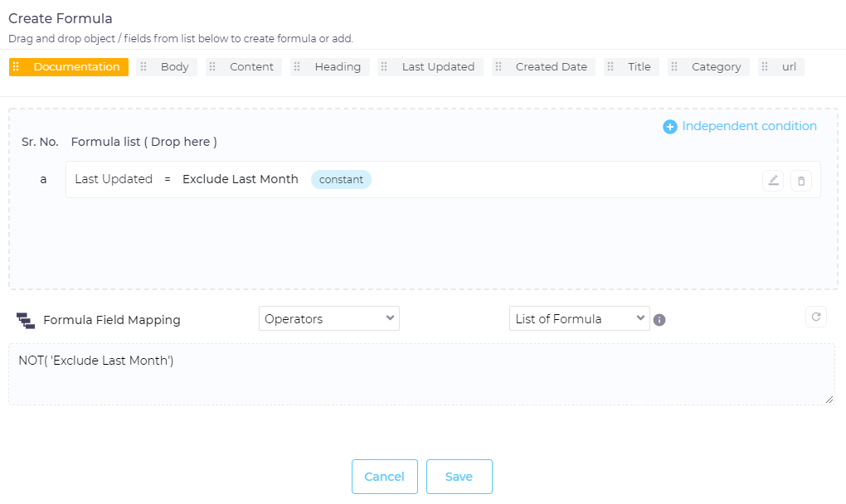
Task: Open the Operators dropdown
Action: coord(329,318)
